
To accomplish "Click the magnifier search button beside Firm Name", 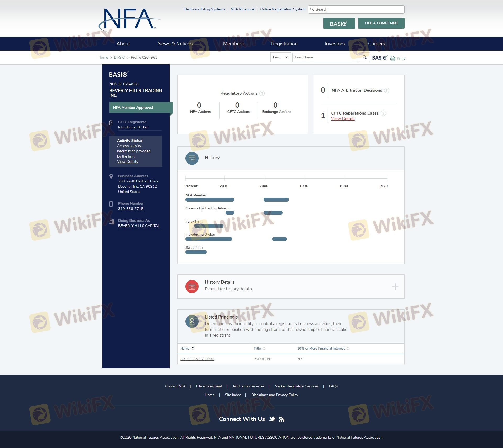I will pos(364,57).
